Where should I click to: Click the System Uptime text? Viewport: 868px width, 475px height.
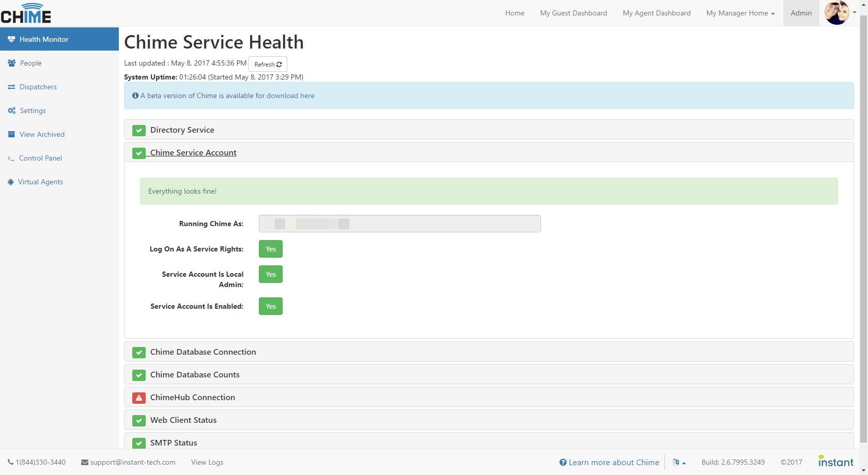[213, 77]
